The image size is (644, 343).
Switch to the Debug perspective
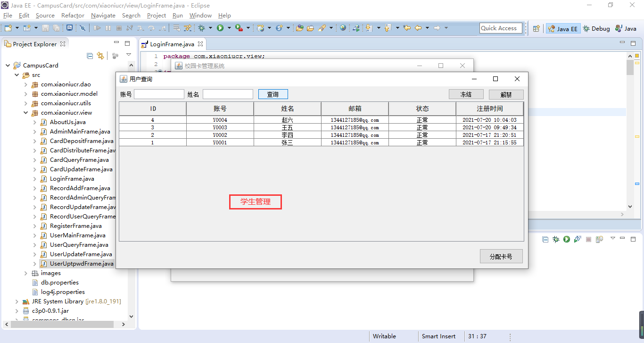pos(596,29)
